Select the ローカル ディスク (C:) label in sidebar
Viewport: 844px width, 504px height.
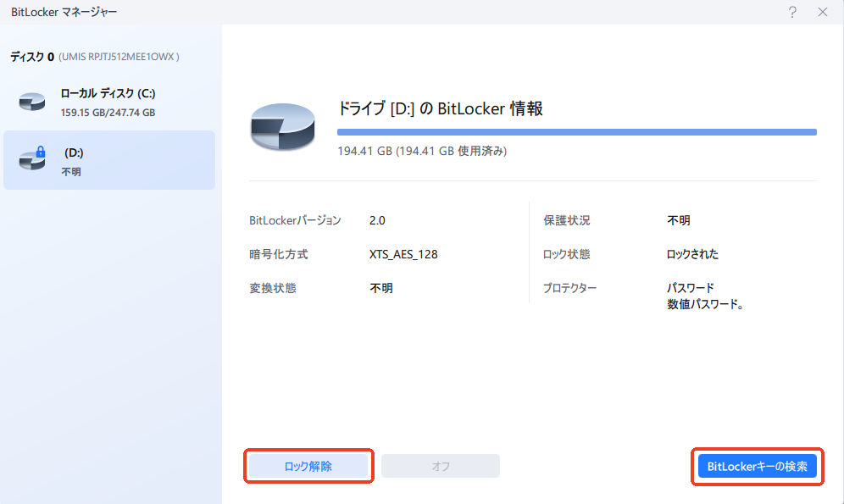108,93
